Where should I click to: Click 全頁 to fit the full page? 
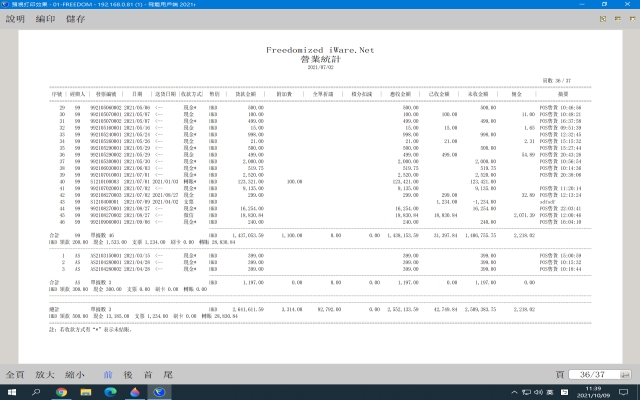coord(15,372)
